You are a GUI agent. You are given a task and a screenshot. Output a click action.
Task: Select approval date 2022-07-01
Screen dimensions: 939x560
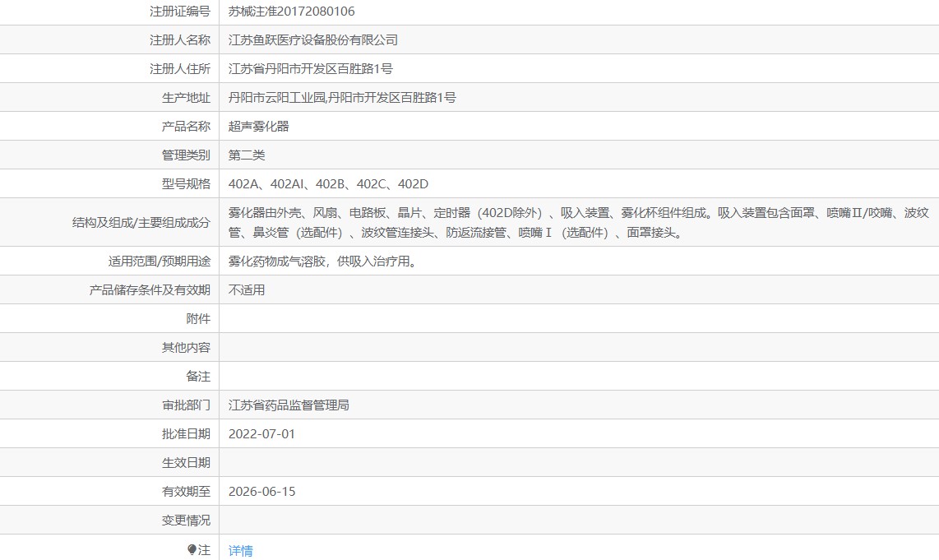point(261,433)
